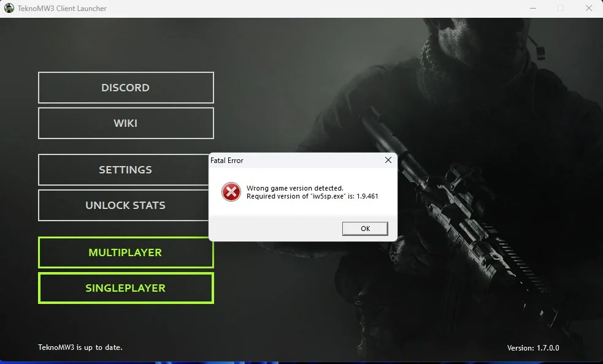Click the 'Required version of iw5sp.exe' line
Viewport: 603px width, 364px height.
[312, 196]
